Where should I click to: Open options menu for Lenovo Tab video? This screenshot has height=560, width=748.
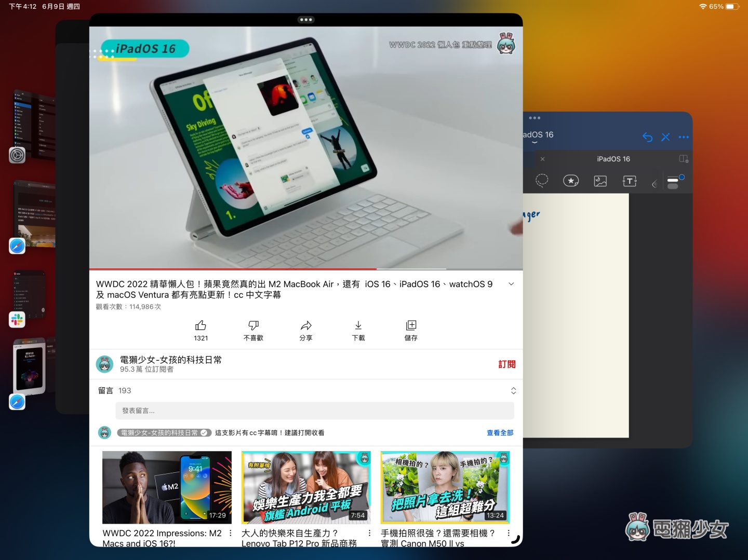tap(369, 533)
